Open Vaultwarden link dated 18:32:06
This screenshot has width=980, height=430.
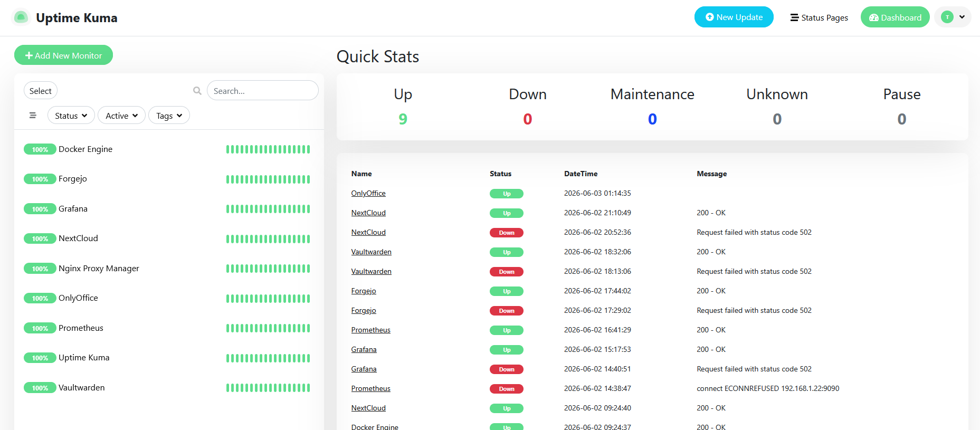372,252
